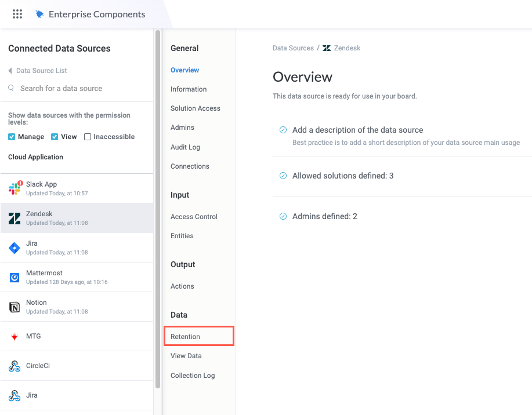Screen dimensions: 532x415
Task: Click the Search for a data source field
Action: [x=61, y=89]
